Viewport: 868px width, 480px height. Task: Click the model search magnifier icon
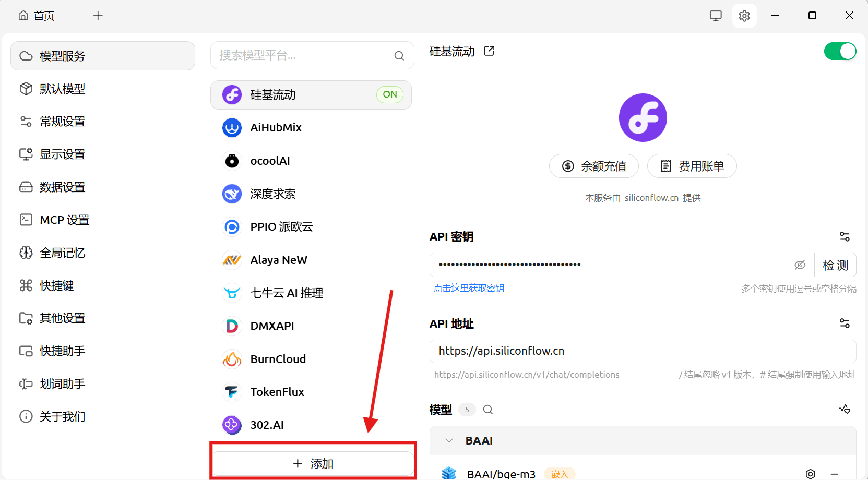tap(488, 410)
